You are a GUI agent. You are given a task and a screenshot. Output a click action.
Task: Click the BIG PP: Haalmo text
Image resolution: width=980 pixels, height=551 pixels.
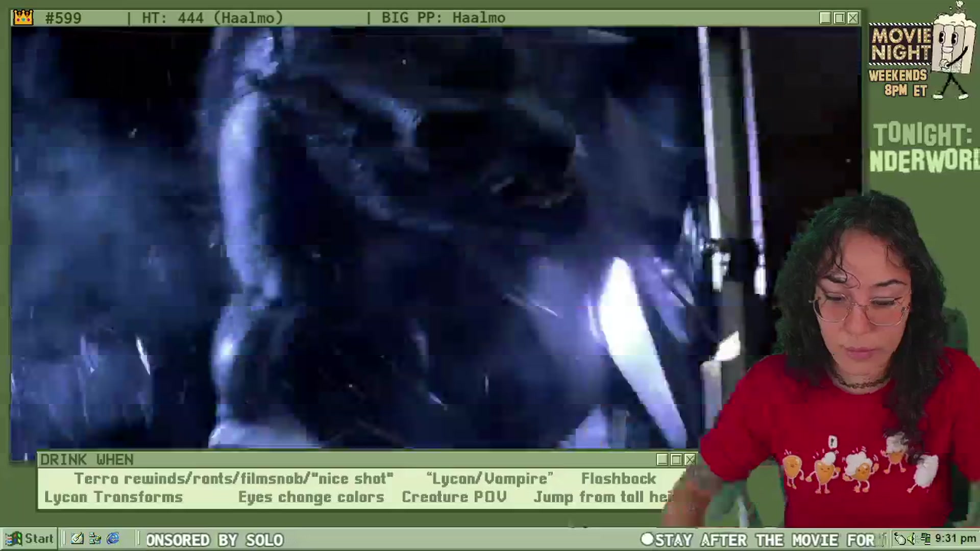pos(444,18)
